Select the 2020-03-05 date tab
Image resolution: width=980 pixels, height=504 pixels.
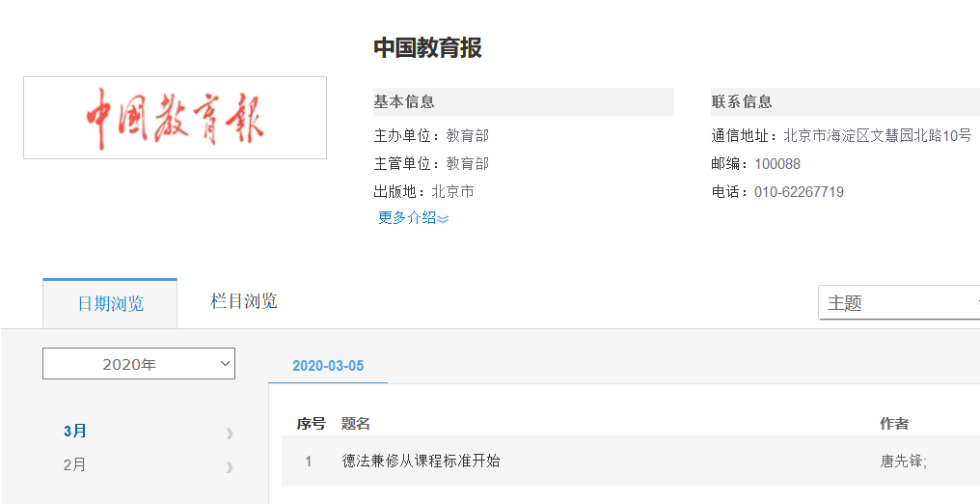coord(328,366)
